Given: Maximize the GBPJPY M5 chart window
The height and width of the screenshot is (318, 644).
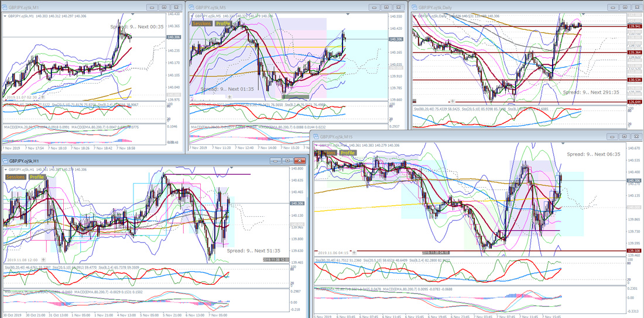Looking at the screenshot, I should coord(386,7).
